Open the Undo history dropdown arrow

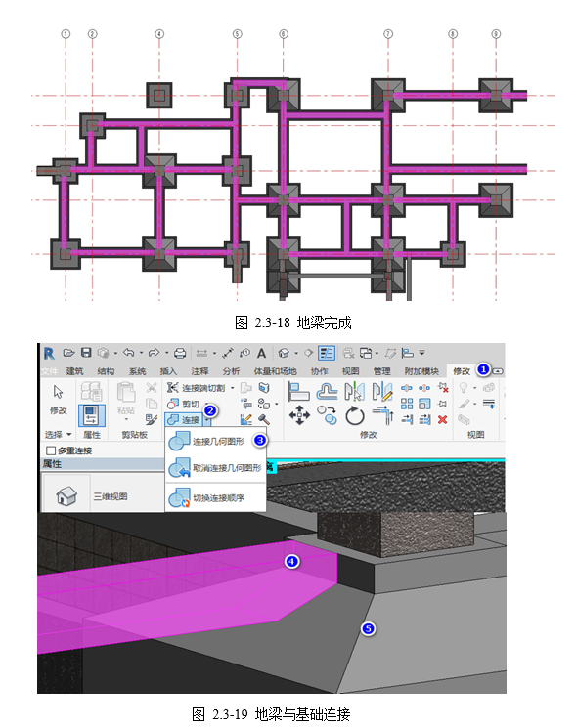(141, 353)
